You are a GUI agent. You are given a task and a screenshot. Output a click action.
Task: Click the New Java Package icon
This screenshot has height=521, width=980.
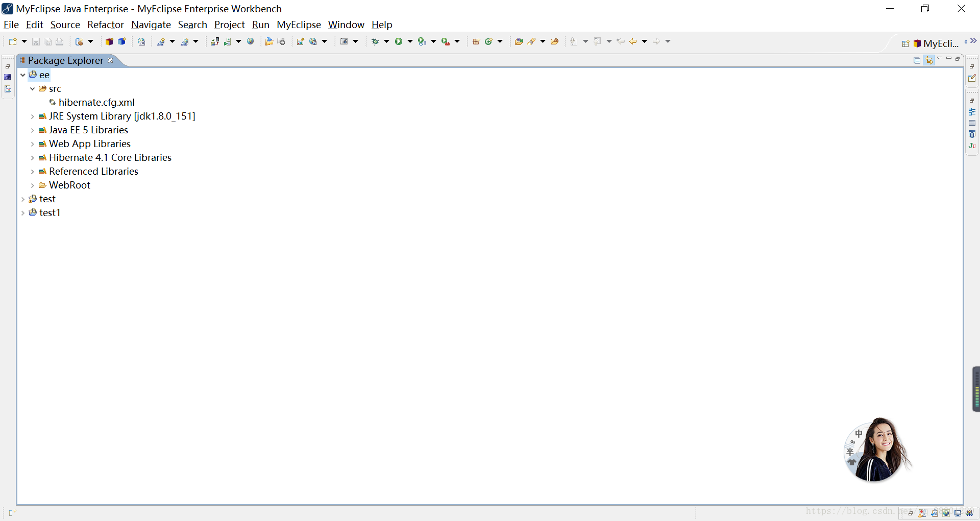coord(476,41)
